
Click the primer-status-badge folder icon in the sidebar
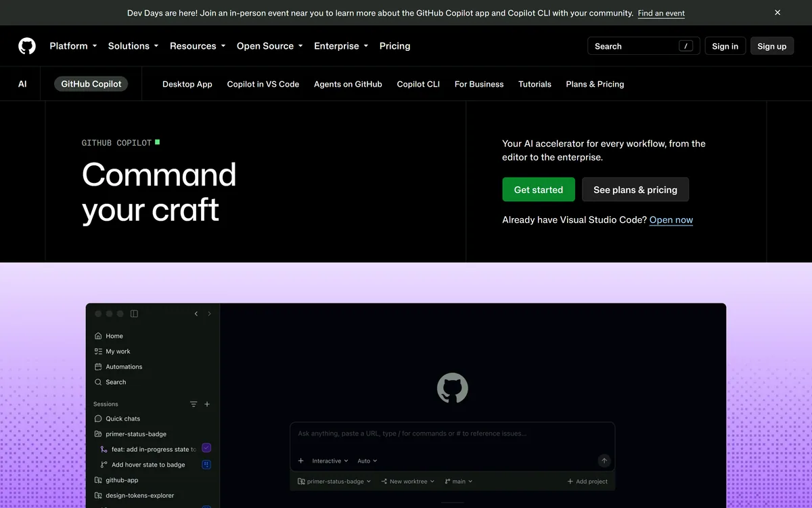[x=98, y=434]
